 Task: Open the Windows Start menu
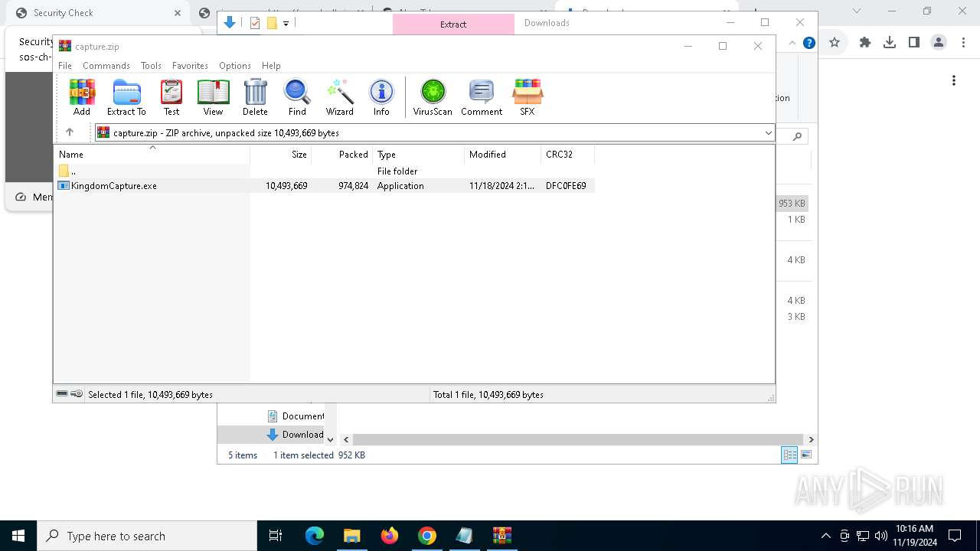pyautogui.click(x=18, y=536)
